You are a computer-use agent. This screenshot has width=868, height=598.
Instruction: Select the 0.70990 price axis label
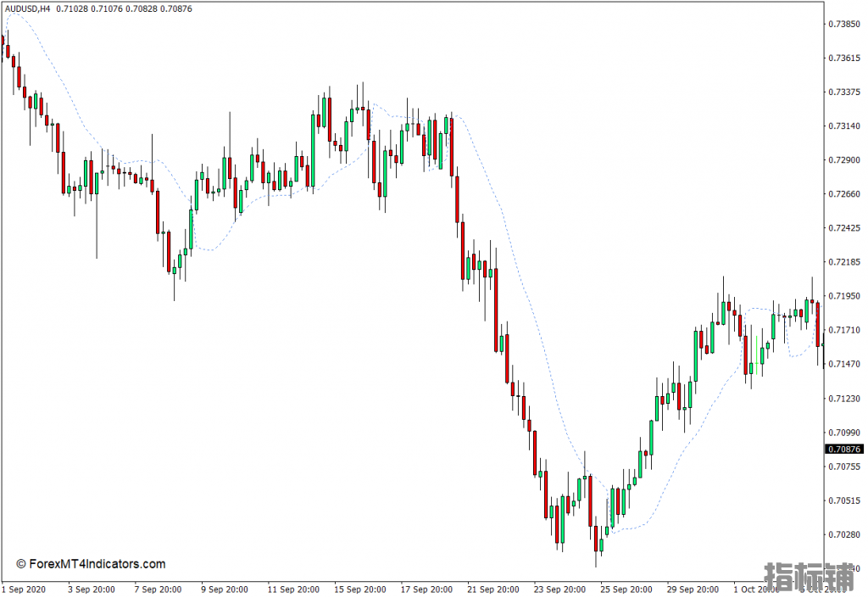pyautogui.click(x=845, y=432)
